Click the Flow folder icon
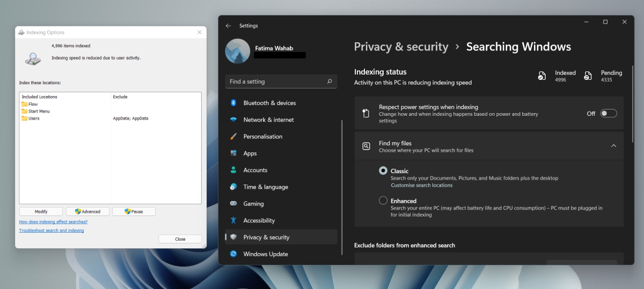 [x=24, y=104]
